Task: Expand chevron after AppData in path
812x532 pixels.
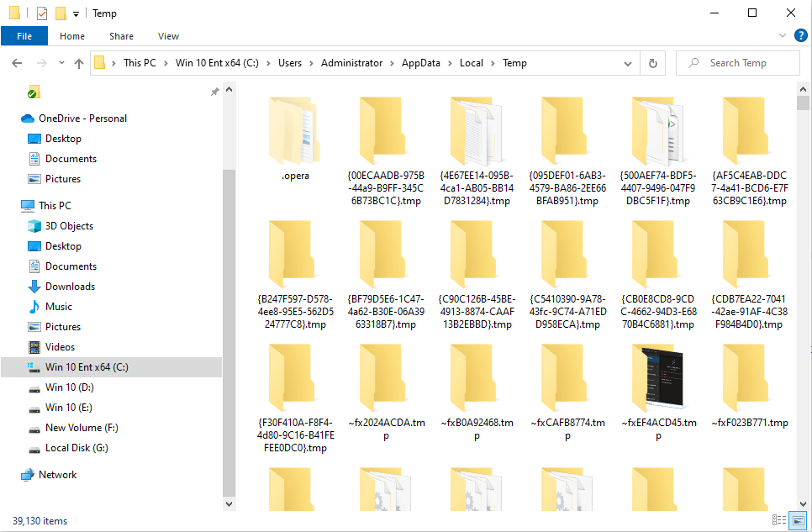Action: (450, 63)
